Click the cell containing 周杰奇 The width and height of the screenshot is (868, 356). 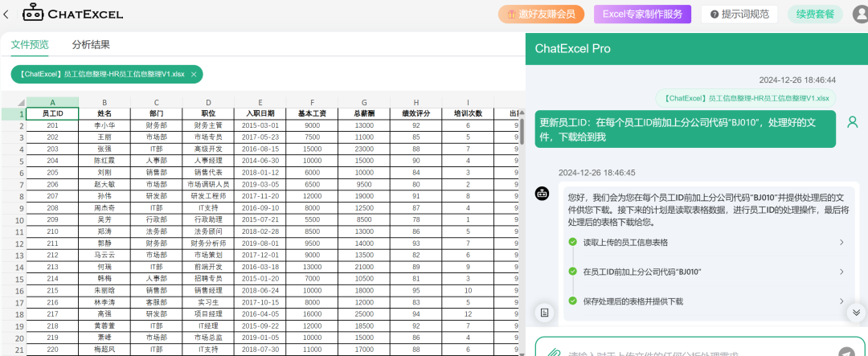(104, 208)
